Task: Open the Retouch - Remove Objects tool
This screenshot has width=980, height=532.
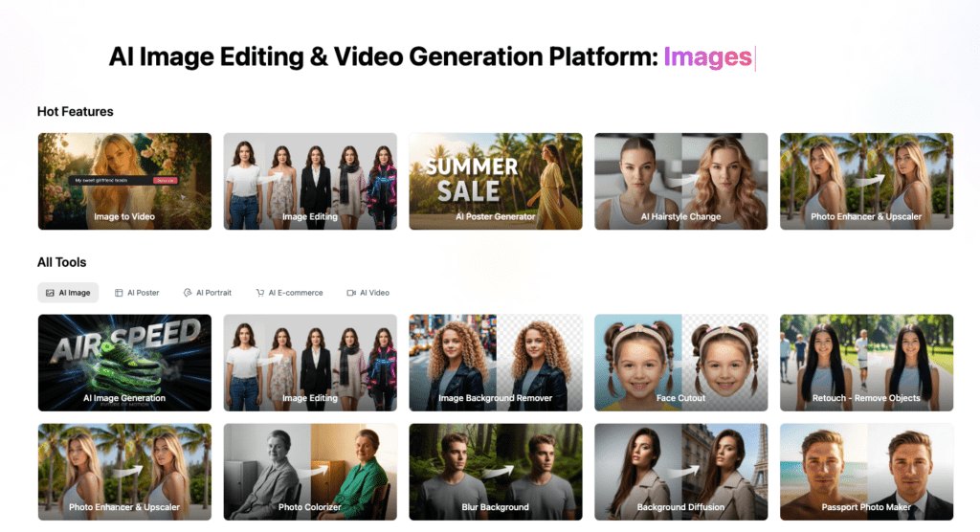Action: 866,363
